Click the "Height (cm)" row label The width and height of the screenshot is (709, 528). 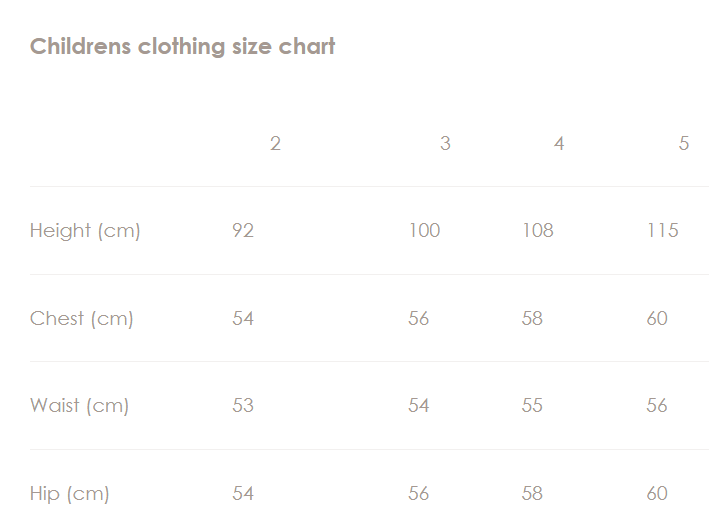[85, 231]
